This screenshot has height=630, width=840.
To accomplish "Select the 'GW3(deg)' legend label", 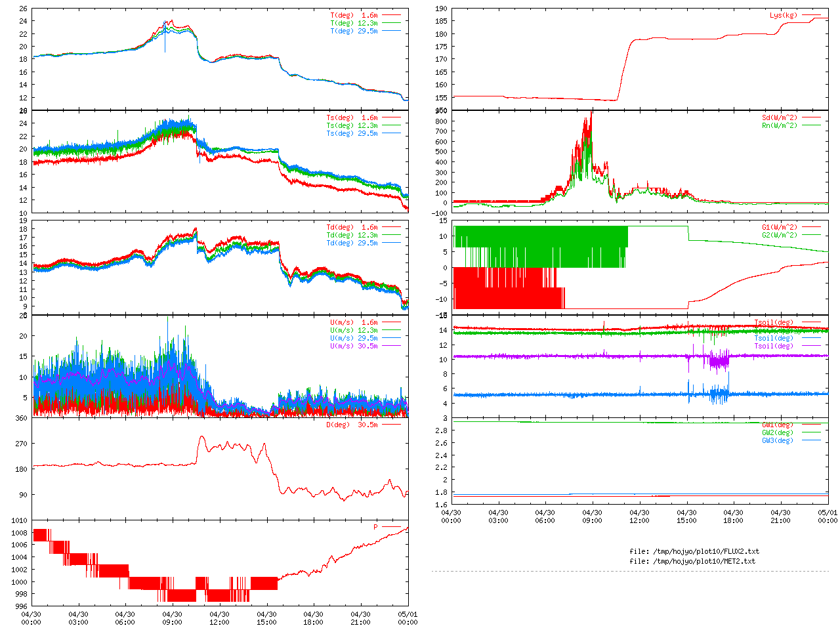I will pos(778,440).
